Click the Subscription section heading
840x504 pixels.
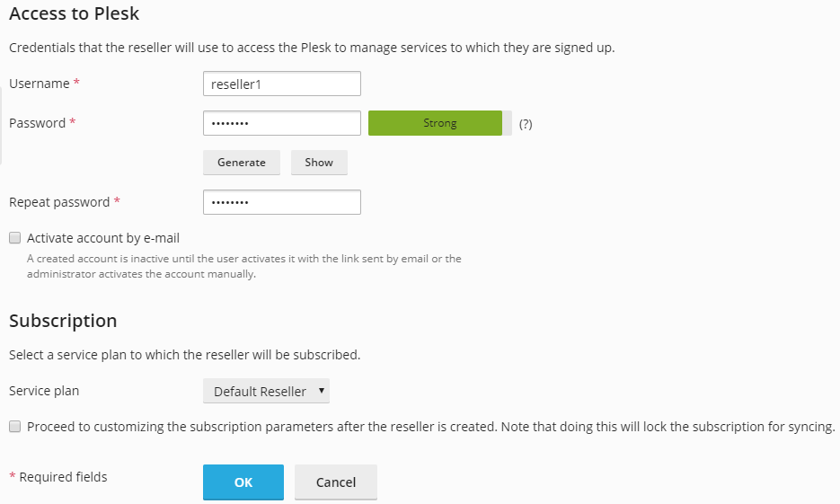click(63, 321)
